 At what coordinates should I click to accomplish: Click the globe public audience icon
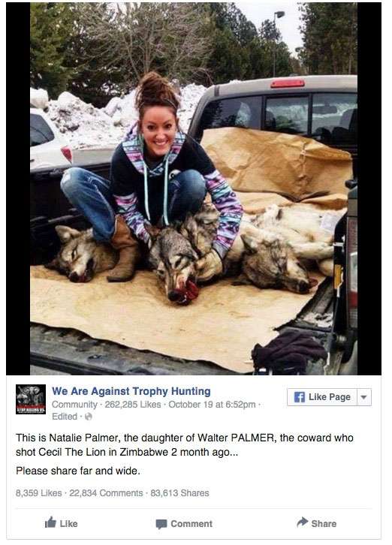pyautogui.click(x=89, y=417)
